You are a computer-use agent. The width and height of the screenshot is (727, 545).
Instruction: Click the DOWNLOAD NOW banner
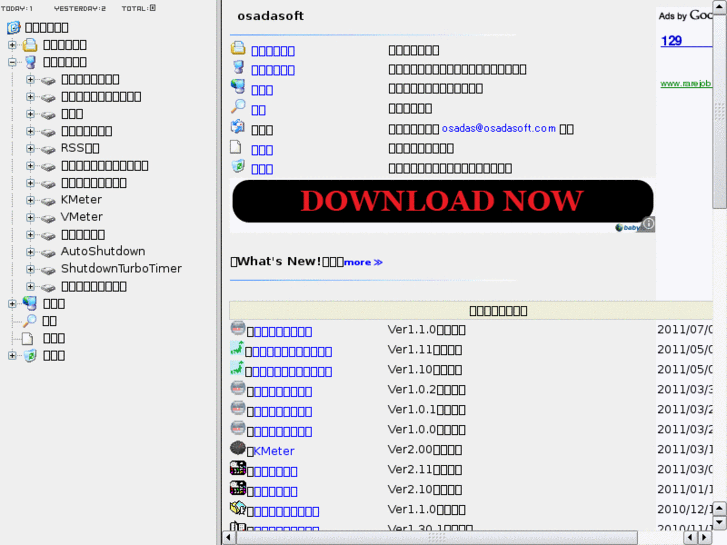443,201
